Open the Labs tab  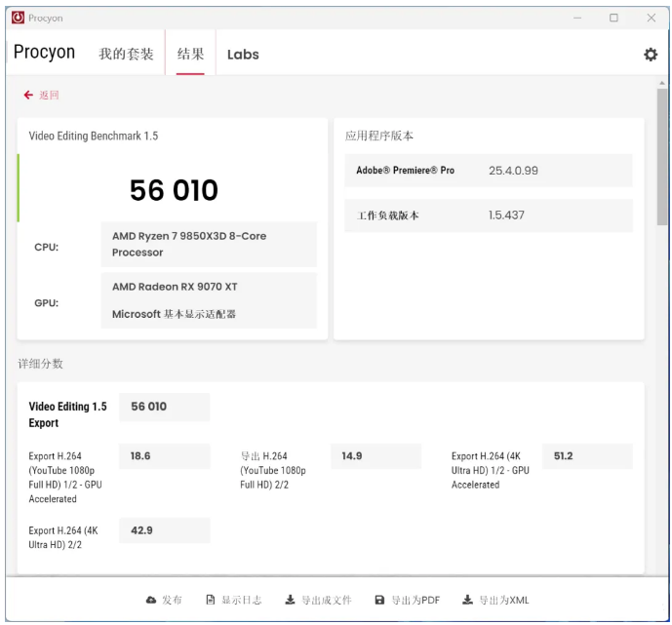pyautogui.click(x=243, y=55)
